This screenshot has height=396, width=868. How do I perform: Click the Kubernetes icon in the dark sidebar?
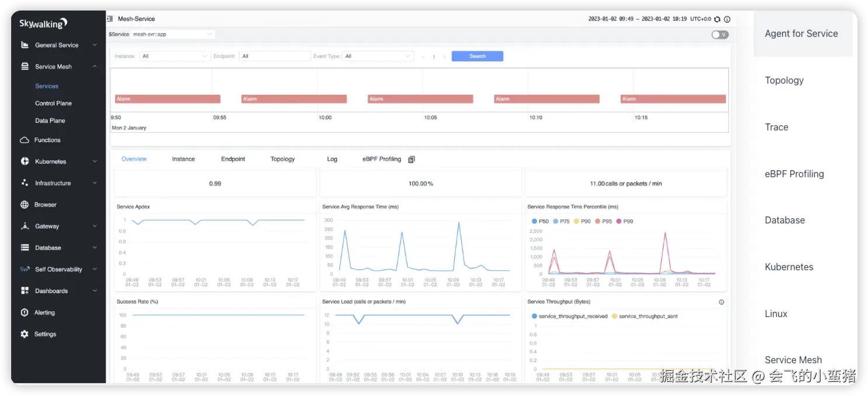coord(25,161)
